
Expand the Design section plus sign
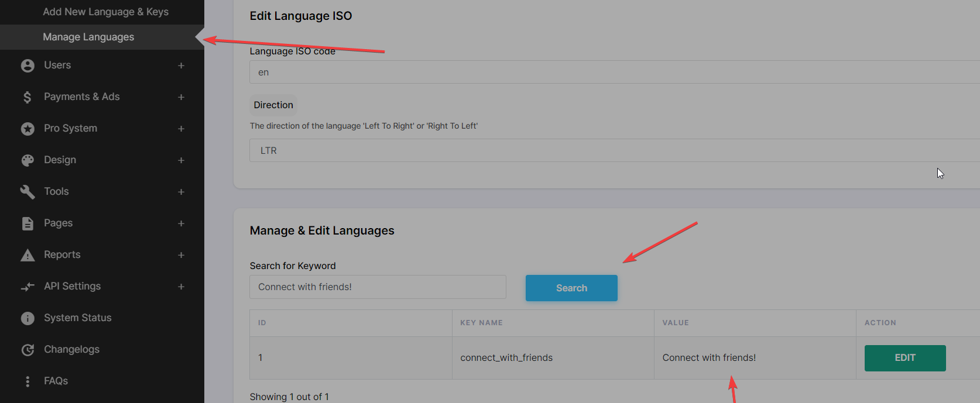pos(181,160)
